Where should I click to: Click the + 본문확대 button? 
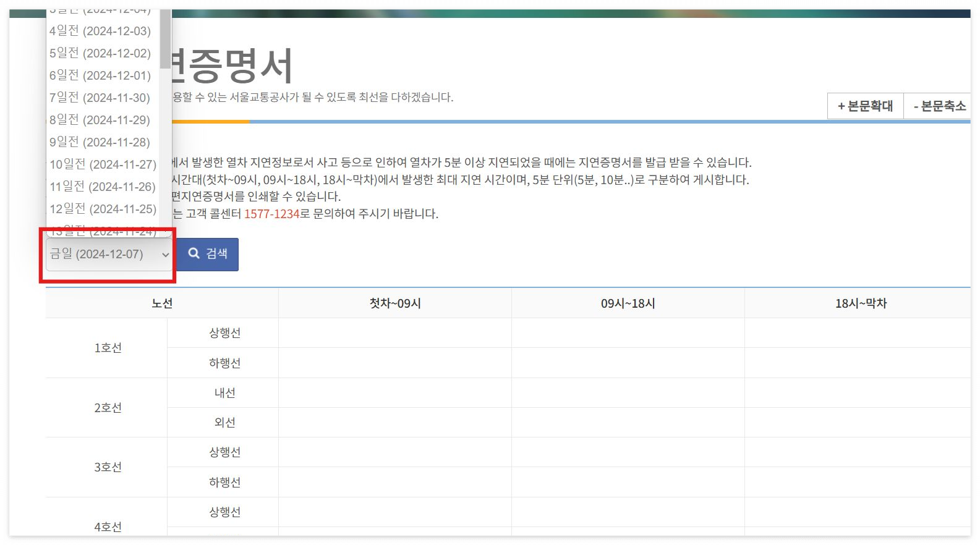[x=865, y=106]
